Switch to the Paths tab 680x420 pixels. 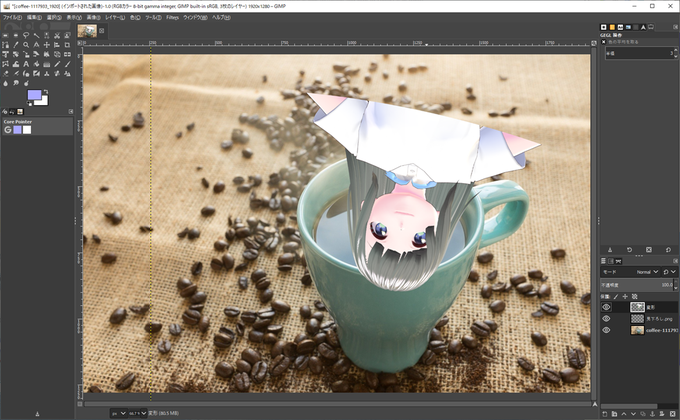pos(618,261)
